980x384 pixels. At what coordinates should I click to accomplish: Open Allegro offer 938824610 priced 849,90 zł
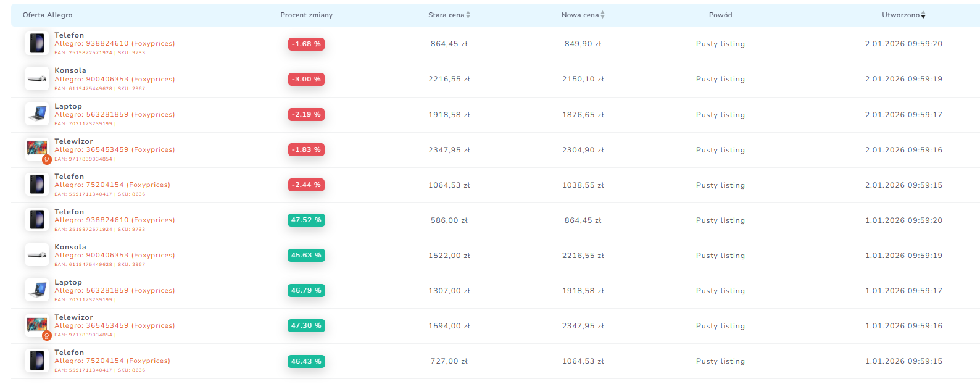(x=114, y=44)
